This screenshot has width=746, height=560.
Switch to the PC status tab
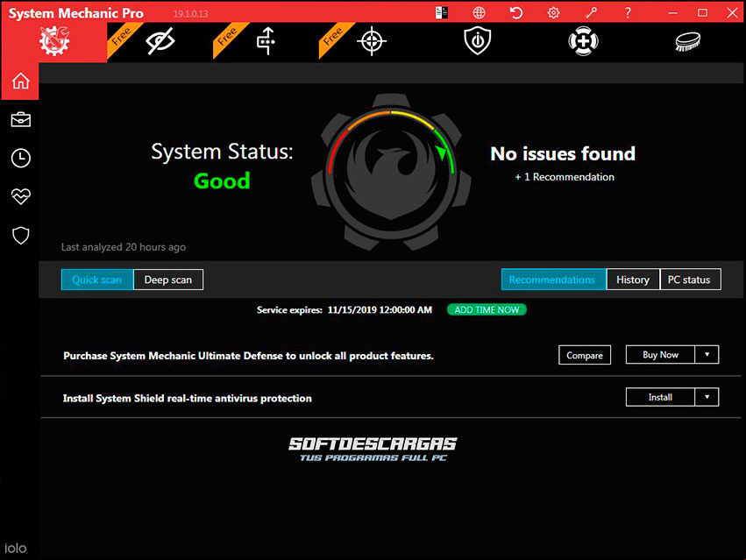(x=690, y=280)
